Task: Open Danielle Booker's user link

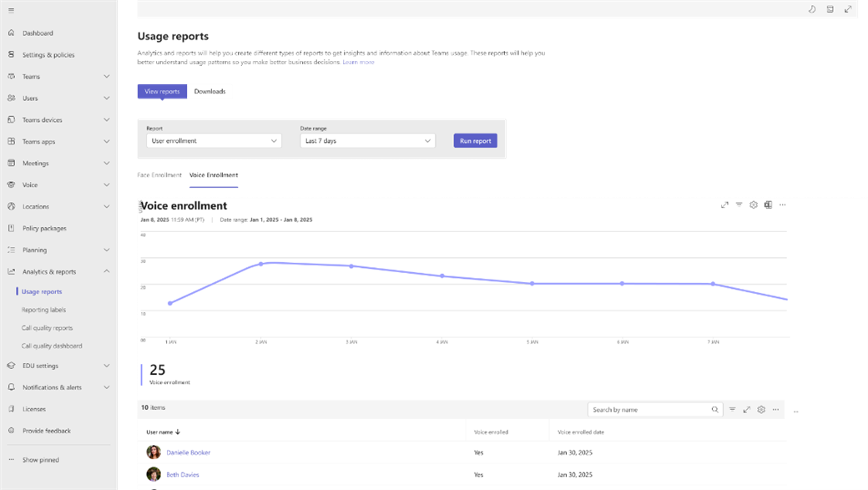Action: click(x=189, y=452)
